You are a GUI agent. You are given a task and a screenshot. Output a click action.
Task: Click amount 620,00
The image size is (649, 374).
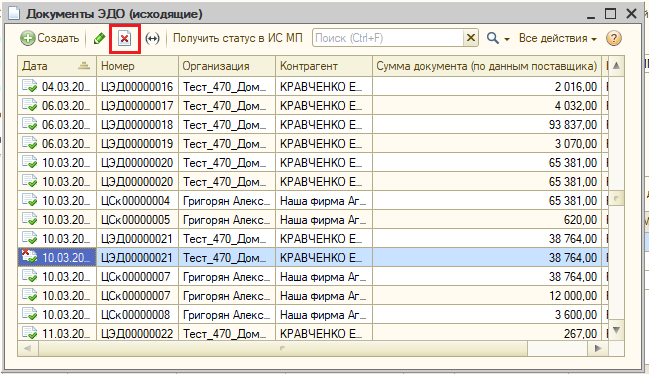580,220
